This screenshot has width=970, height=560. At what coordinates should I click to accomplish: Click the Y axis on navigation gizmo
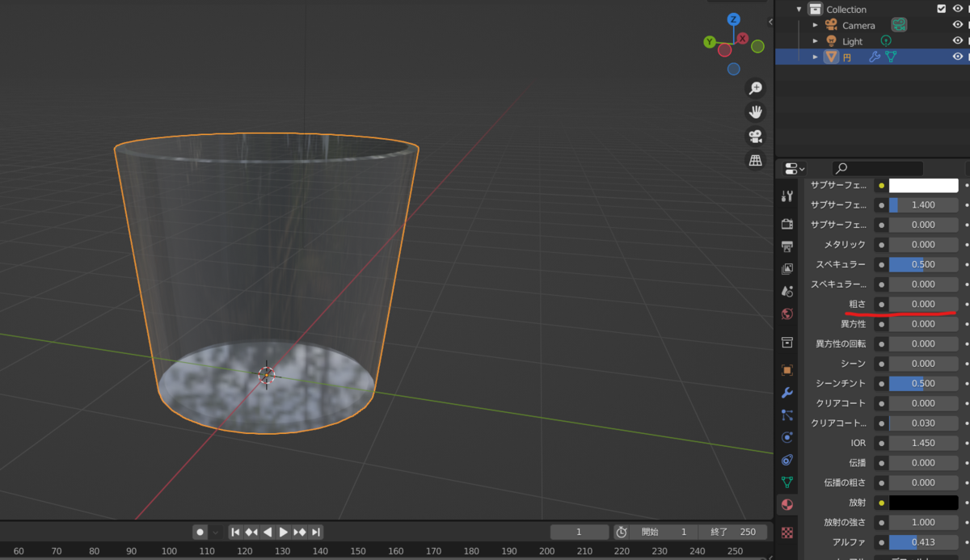(709, 42)
